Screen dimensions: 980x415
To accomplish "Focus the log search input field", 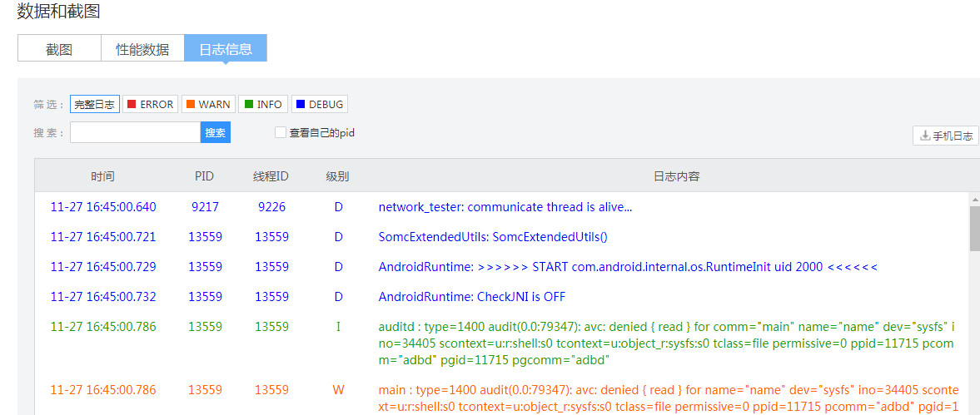I will tap(135, 133).
